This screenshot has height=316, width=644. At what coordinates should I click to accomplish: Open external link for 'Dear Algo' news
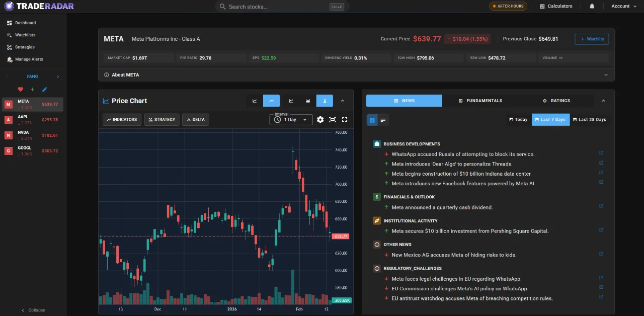coord(601,163)
